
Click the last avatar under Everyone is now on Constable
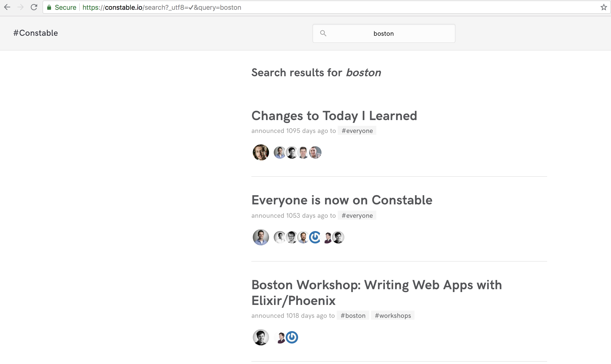338,237
